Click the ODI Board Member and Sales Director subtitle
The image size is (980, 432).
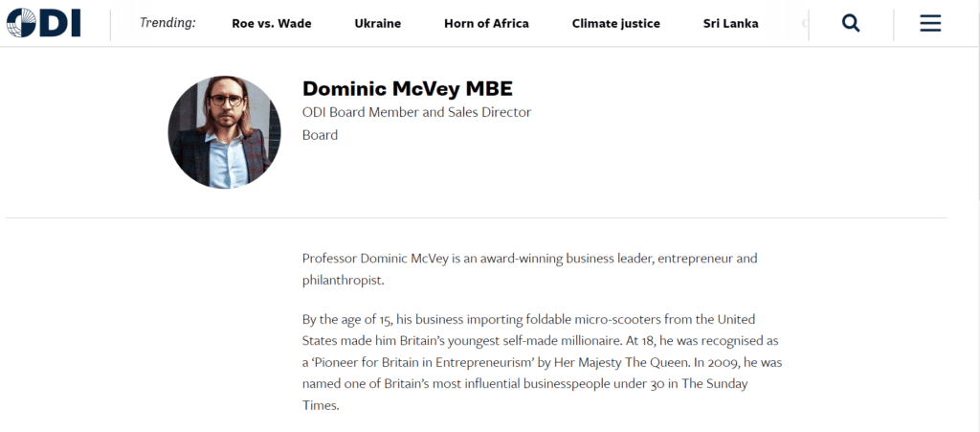[417, 112]
